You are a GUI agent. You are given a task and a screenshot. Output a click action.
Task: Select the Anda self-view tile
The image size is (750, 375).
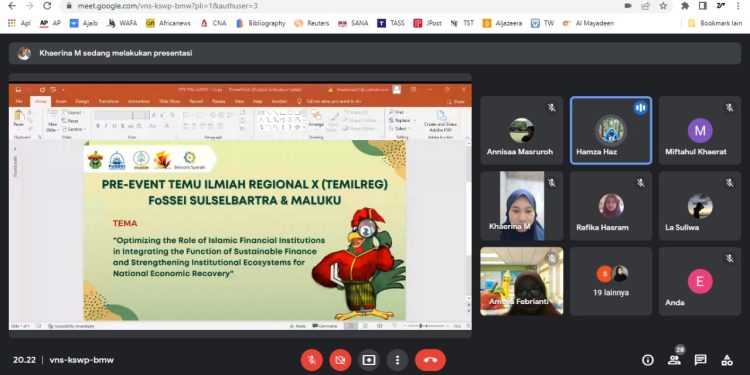point(700,281)
